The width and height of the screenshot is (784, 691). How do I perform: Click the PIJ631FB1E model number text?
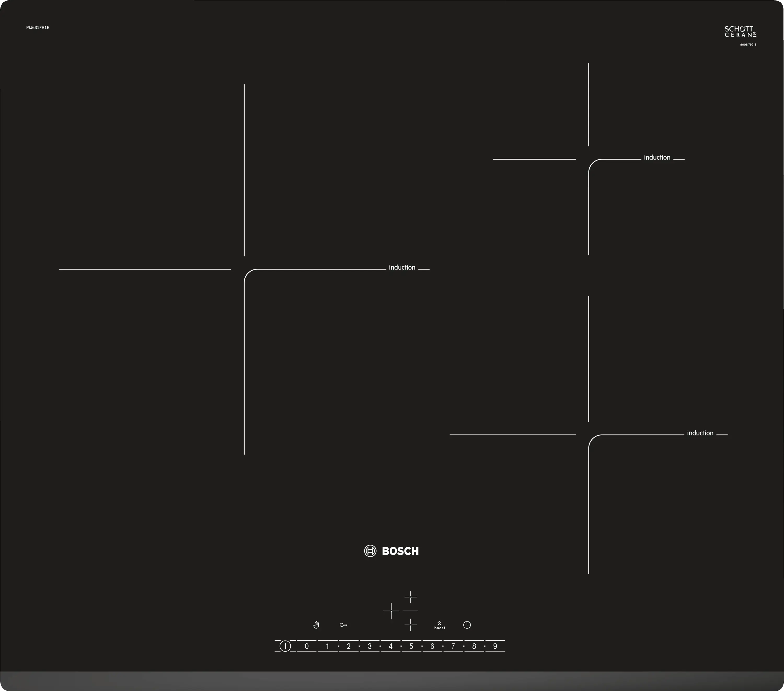(38, 28)
